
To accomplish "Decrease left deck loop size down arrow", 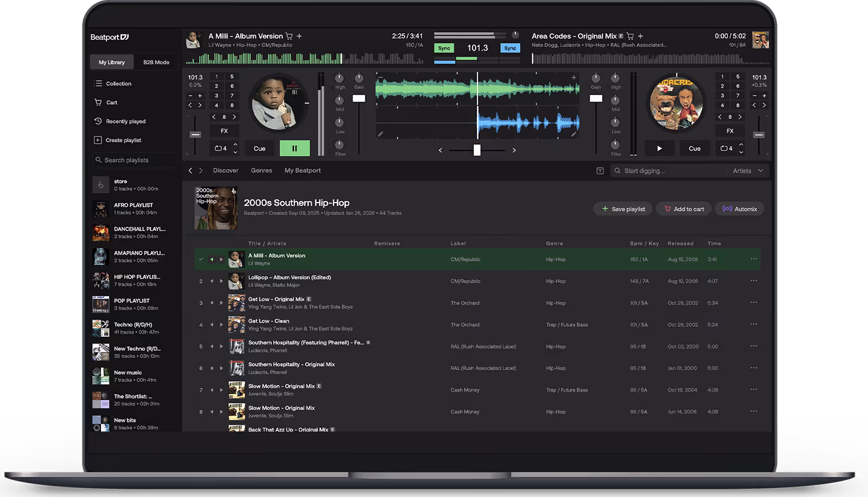I will click(235, 152).
